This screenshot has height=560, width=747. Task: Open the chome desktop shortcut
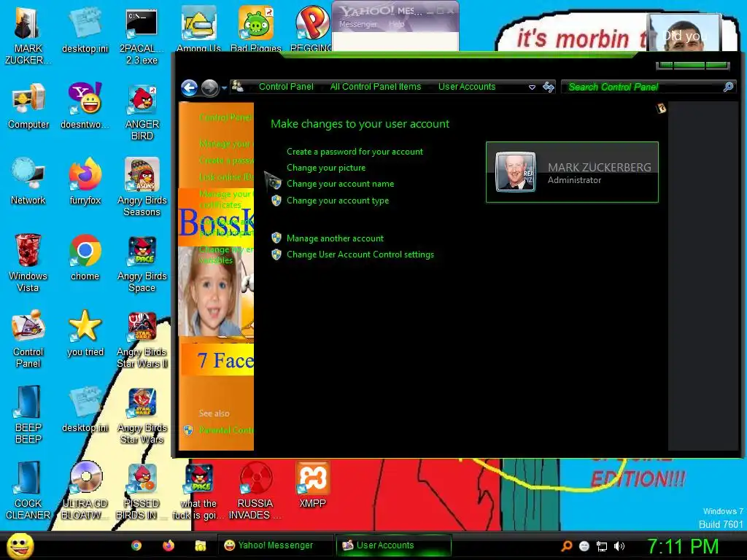85,257
